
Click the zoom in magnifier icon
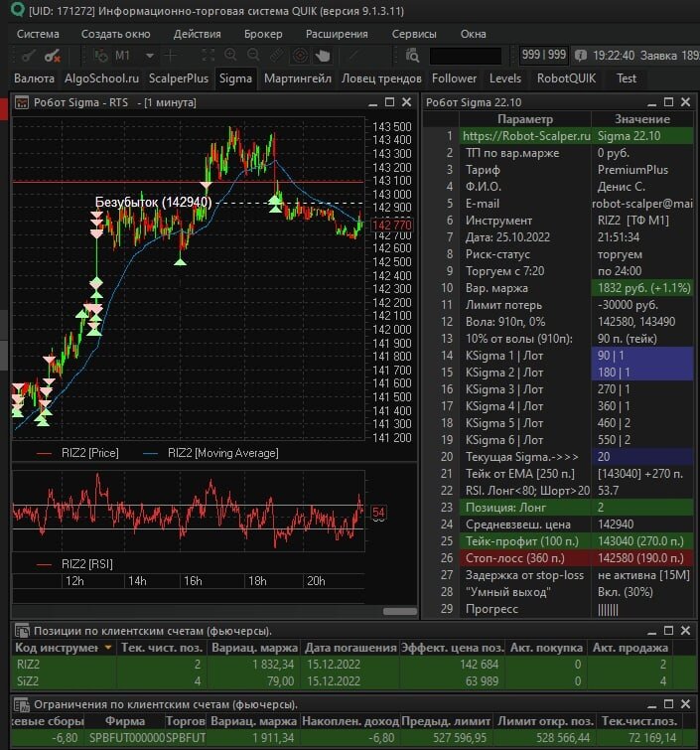pyautogui.click(x=231, y=56)
